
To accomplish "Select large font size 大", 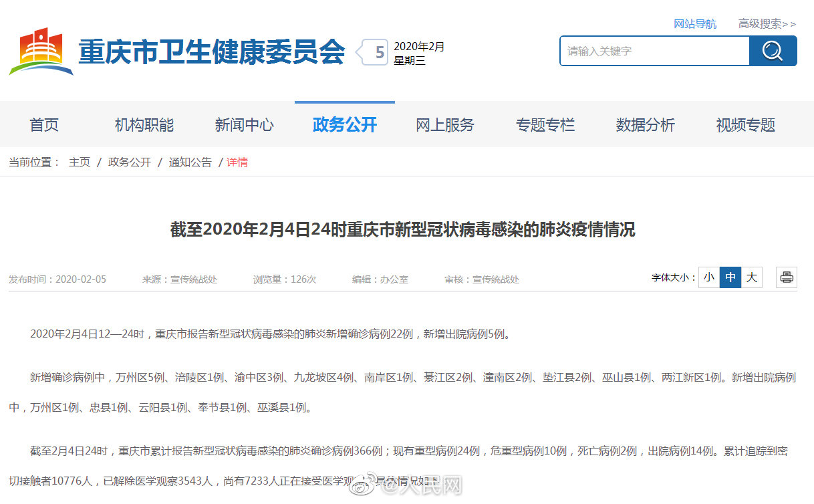I will coord(751,277).
